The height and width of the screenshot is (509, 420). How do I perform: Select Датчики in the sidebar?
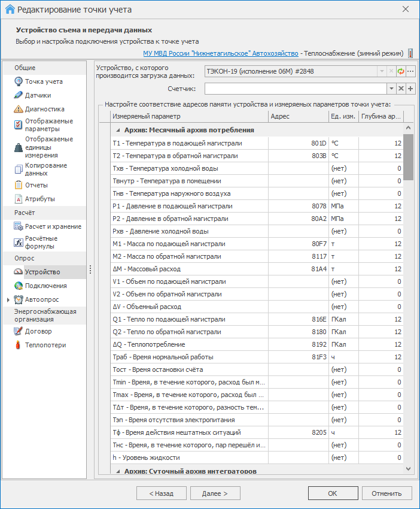pos(38,95)
